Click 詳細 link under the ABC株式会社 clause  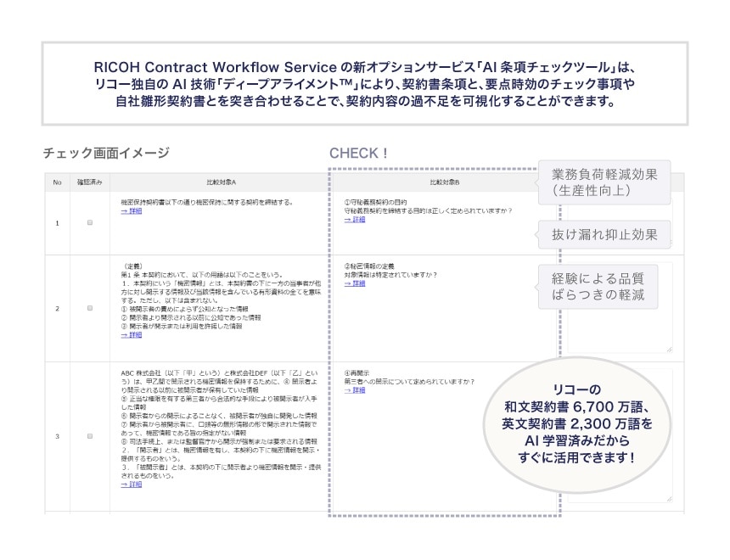pos(131,484)
